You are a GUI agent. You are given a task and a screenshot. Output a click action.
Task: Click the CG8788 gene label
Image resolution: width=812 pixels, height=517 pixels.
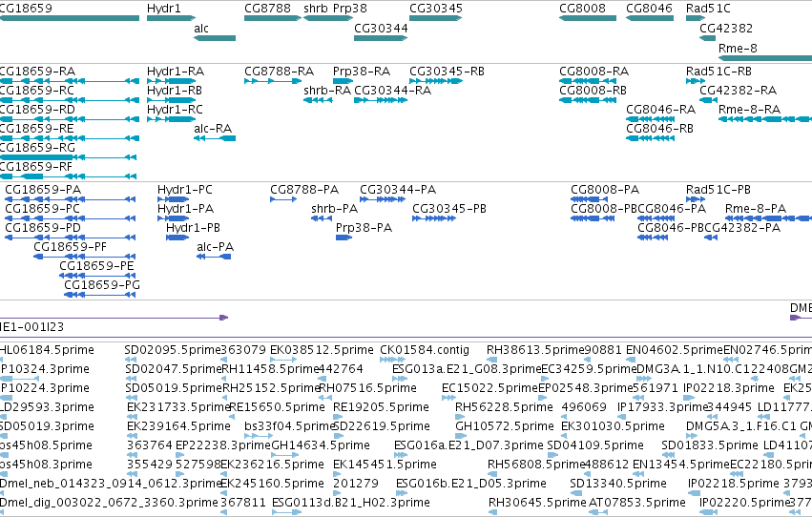tap(267, 9)
